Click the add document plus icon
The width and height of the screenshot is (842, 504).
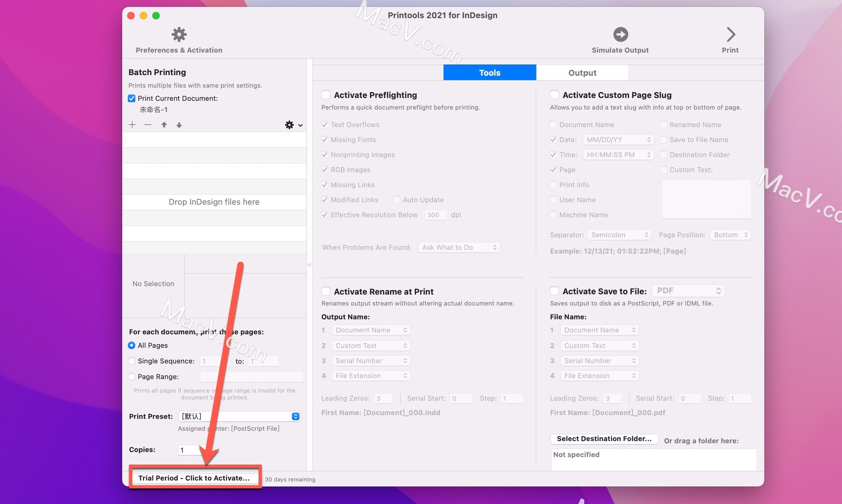click(132, 125)
